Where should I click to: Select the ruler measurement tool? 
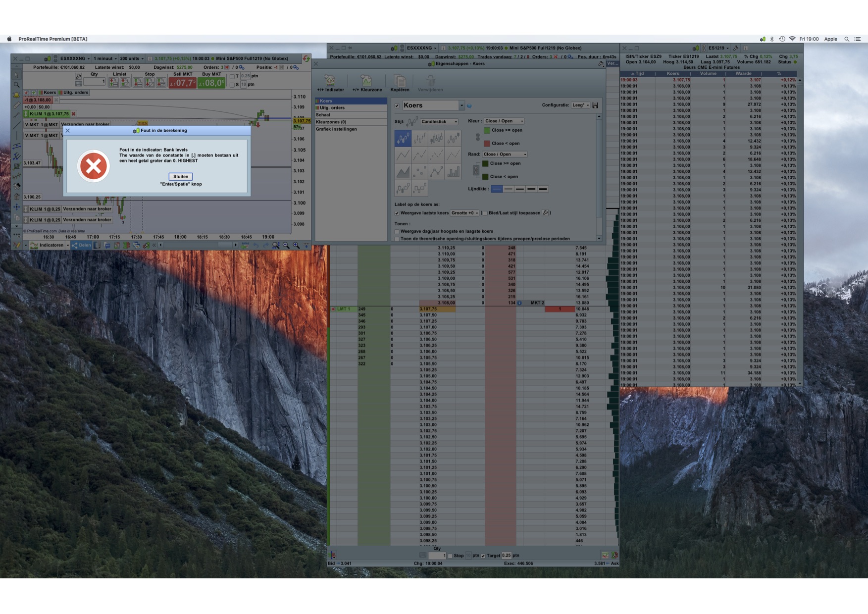(x=17, y=105)
